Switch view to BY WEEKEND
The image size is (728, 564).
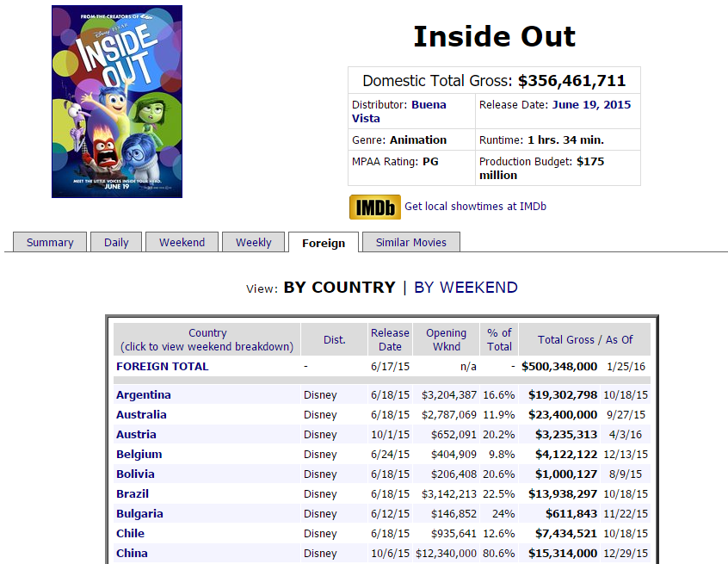pos(466,287)
